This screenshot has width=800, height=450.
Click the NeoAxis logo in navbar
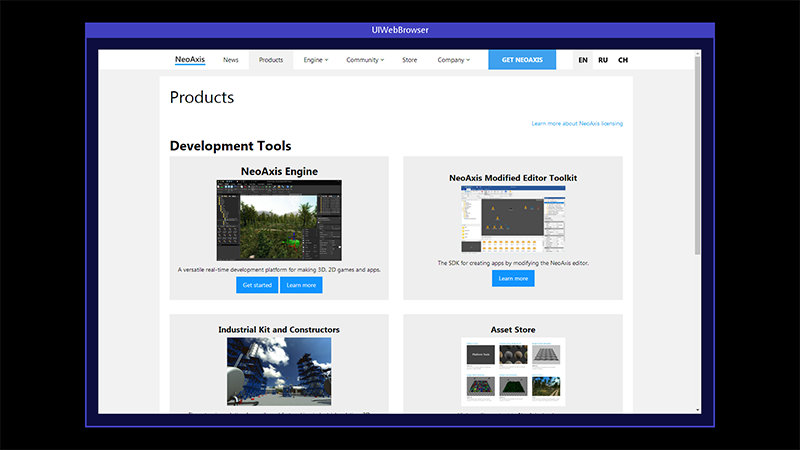[x=189, y=60]
